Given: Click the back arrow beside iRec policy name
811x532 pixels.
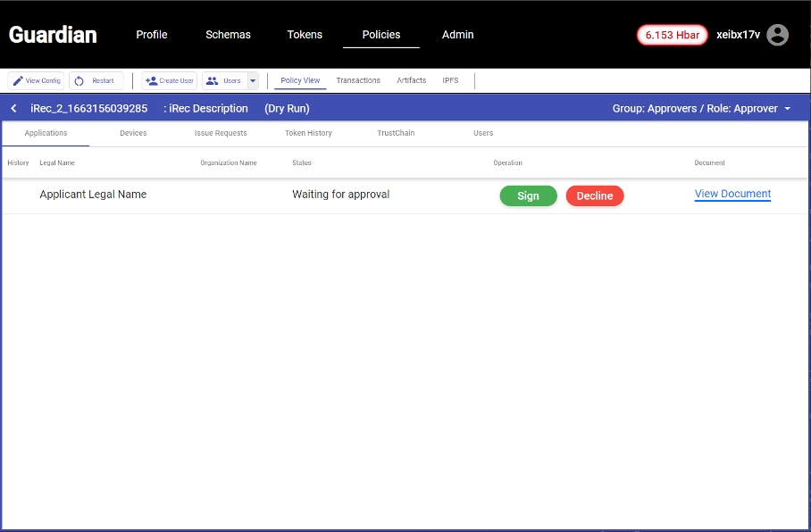Looking at the screenshot, I should pyautogui.click(x=14, y=109).
